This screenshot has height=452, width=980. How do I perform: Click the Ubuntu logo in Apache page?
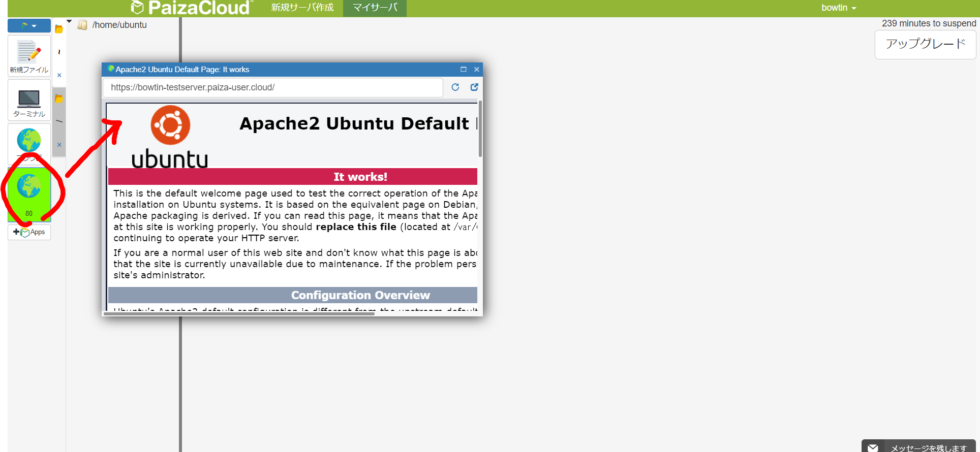point(170,136)
